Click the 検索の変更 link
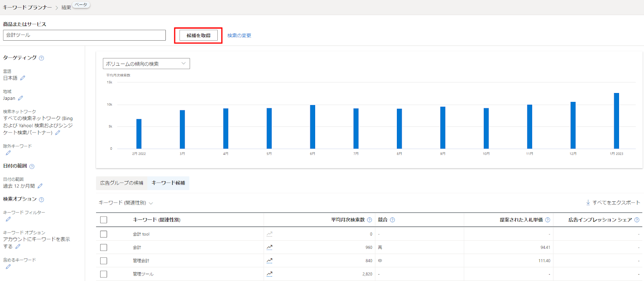This screenshot has height=281, width=644. click(x=239, y=35)
